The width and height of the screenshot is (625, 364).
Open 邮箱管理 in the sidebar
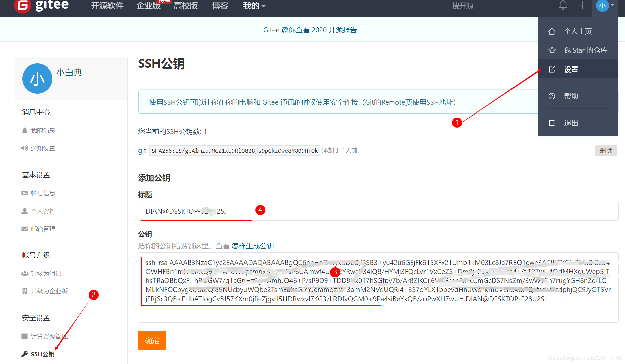click(43, 229)
